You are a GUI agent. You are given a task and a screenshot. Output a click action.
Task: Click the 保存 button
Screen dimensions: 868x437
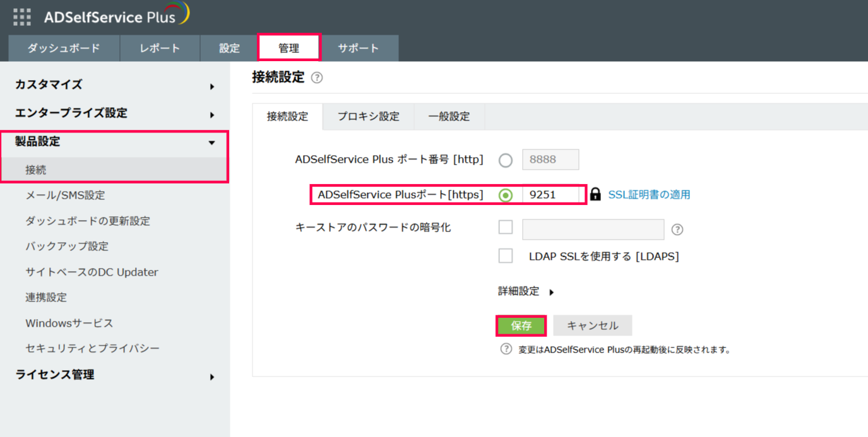tap(521, 326)
